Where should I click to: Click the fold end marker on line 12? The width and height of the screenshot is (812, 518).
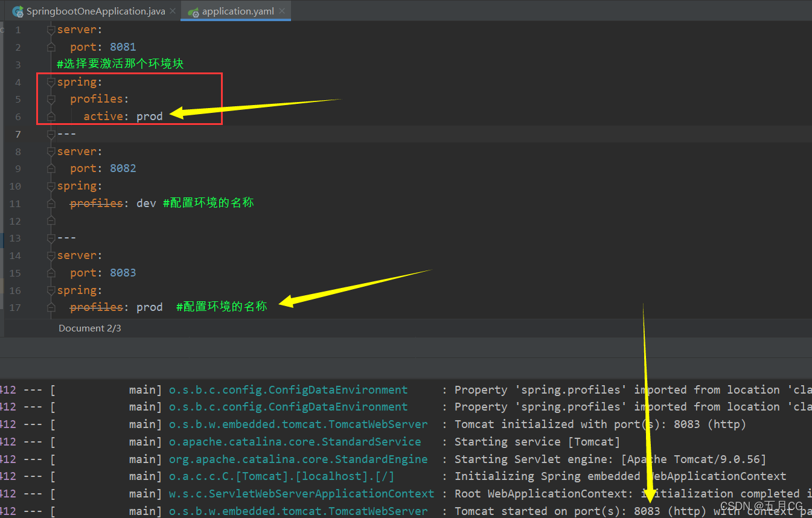51,221
